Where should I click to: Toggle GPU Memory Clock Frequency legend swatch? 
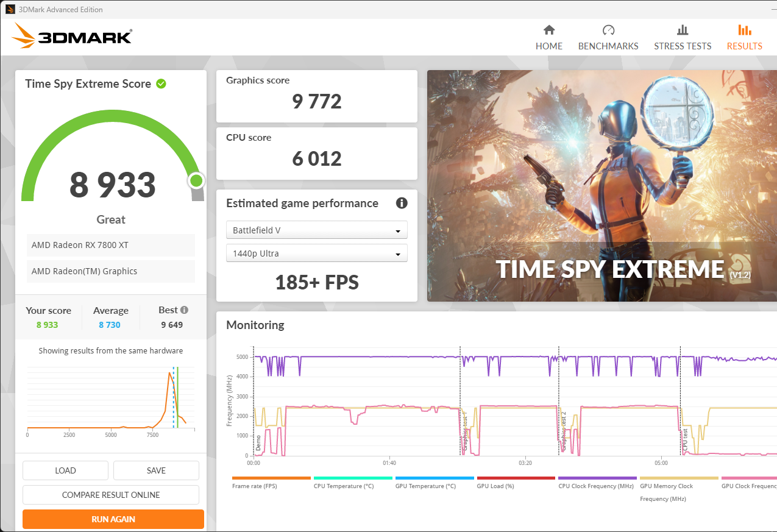point(679,478)
